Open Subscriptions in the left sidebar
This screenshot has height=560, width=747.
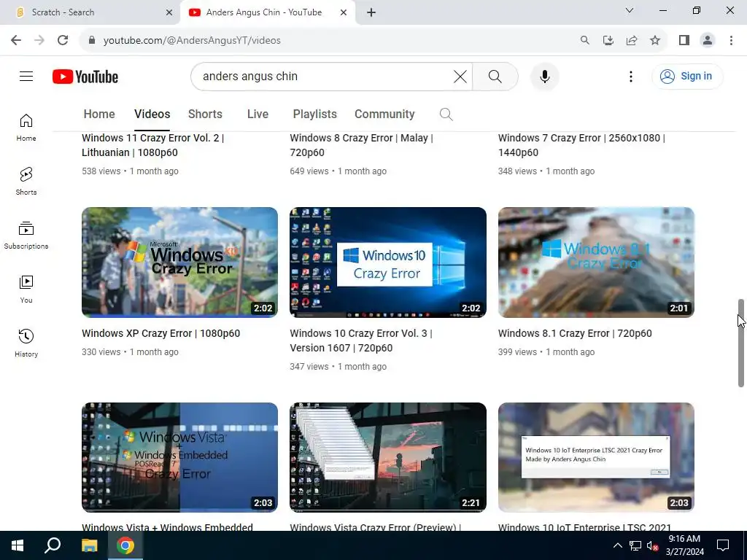click(x=26, y=236)
